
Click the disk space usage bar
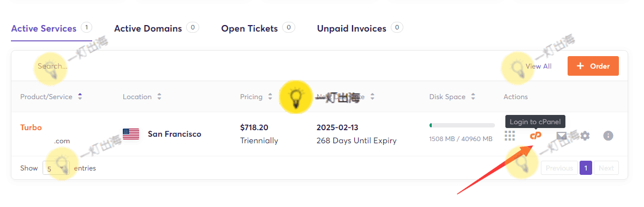pyautogui.click(x=462, y=125)
